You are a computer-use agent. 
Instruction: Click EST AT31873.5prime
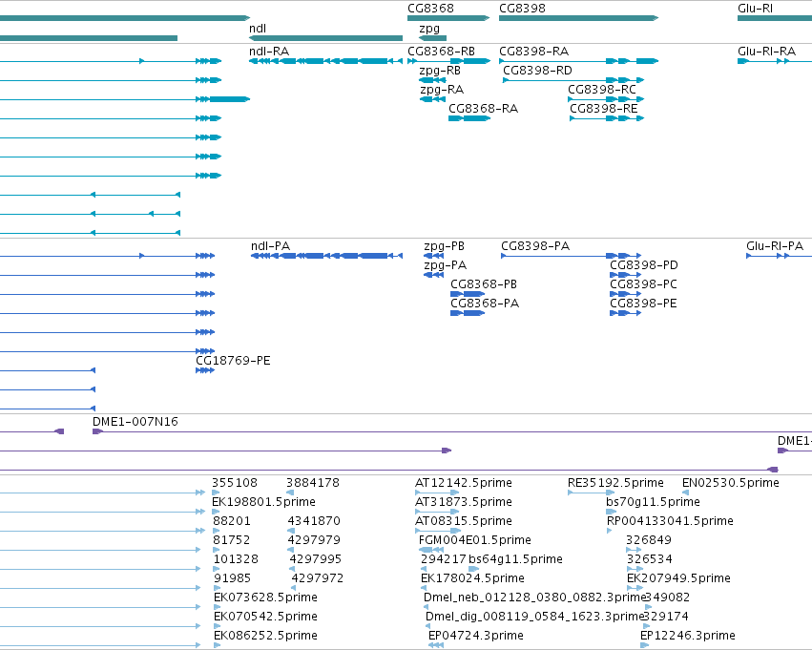[464, 502]
